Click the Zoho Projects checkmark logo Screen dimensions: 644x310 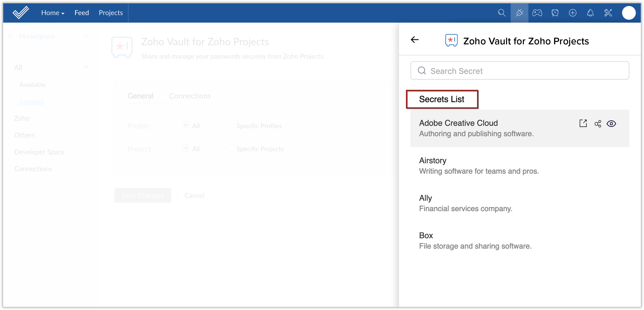(x=21, y=12)
